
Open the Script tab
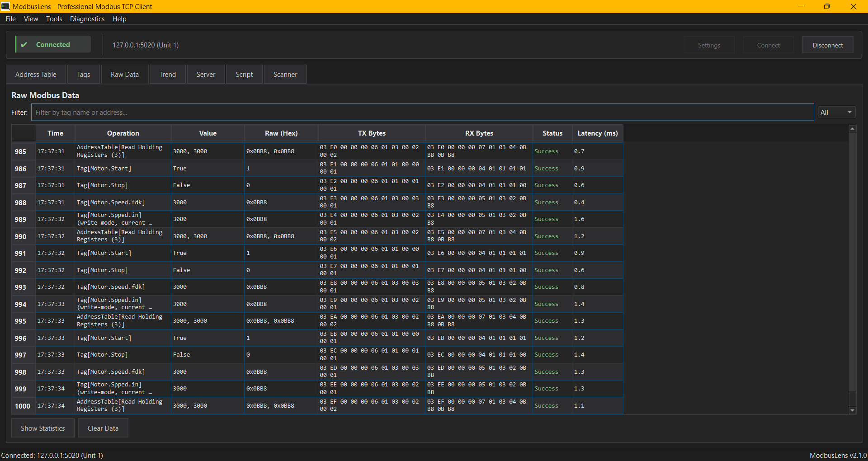[244, 75]
